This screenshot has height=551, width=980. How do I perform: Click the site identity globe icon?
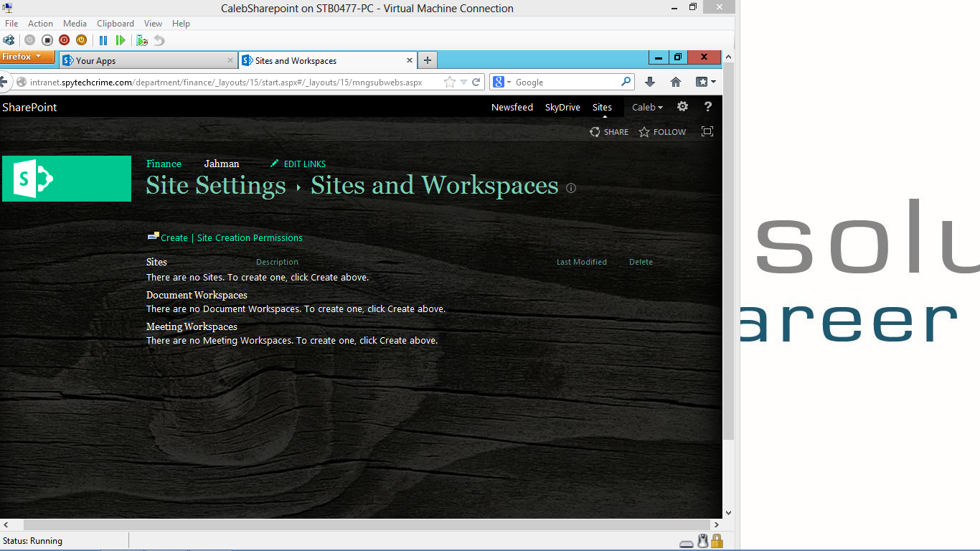[21, 83]
